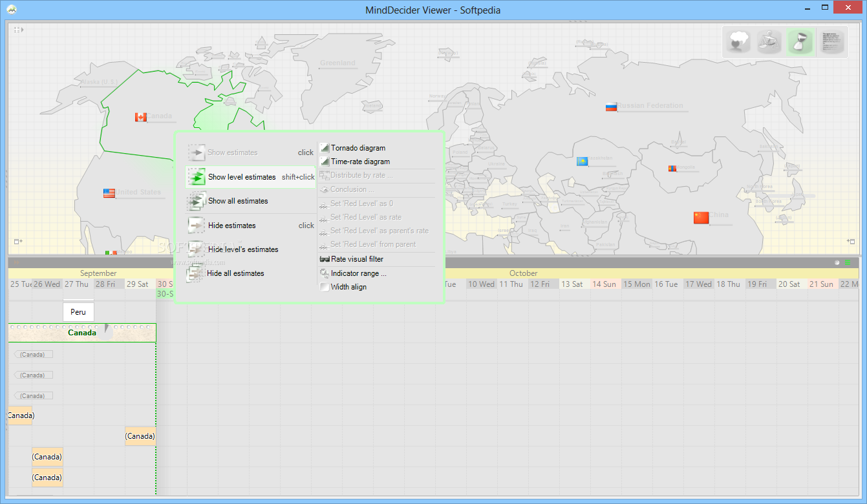Click the 28 Fri day header
Viewport: 867px width, 504px height.
[109, 284]
